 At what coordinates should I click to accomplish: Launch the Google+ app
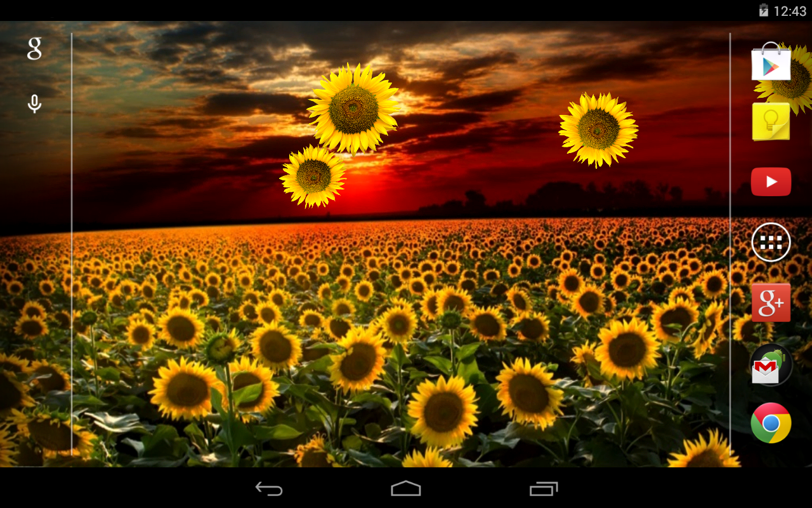(771, 302)
